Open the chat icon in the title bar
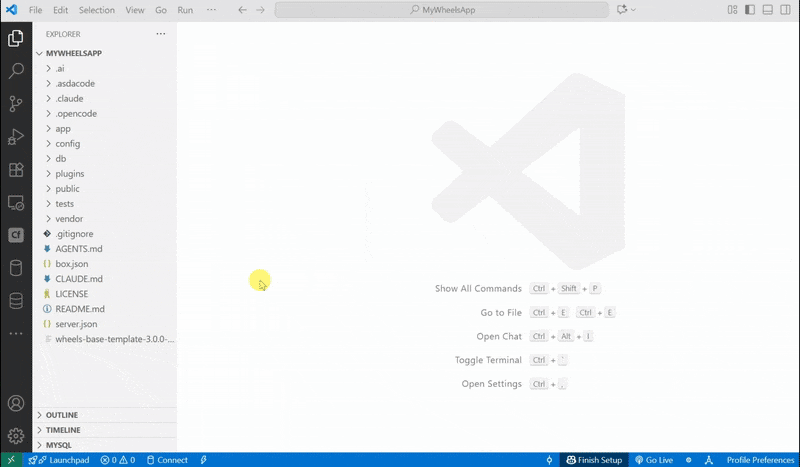Image resolution: width=800 pixels, height=467 pixels. pyautogui.click(x=621, y=10)
